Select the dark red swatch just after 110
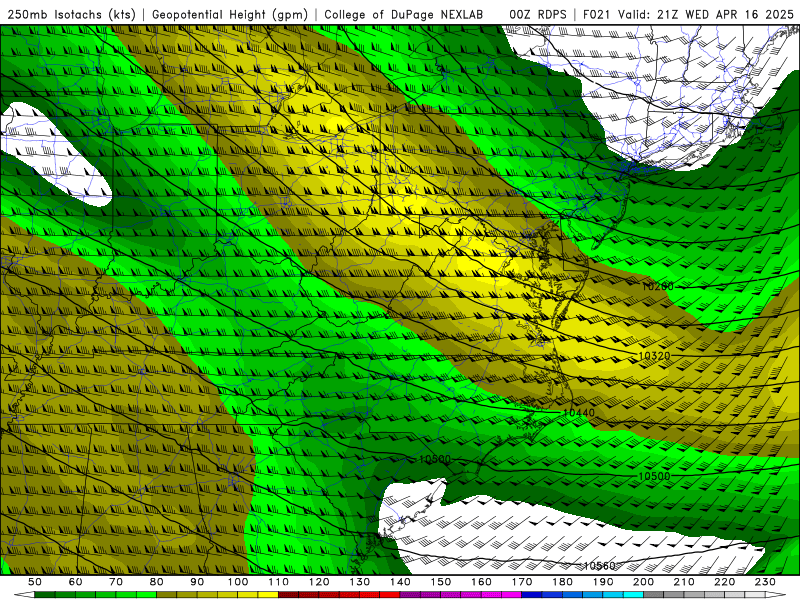The width and height of the screenshot is (800, 600). (x=288, y=595)
